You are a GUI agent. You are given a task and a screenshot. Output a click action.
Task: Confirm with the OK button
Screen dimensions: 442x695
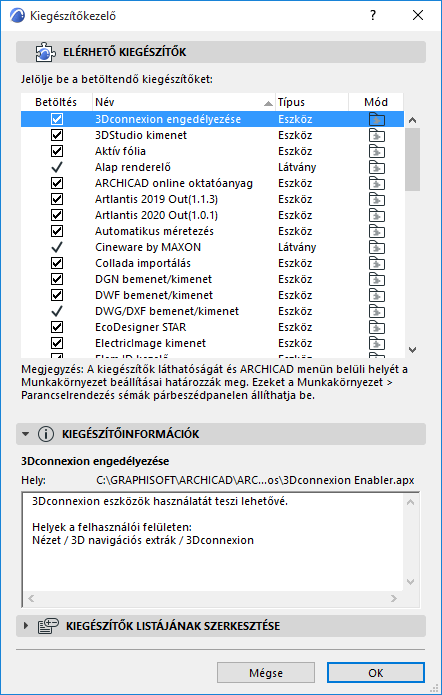pyautogui.click(x=376, y=673)
